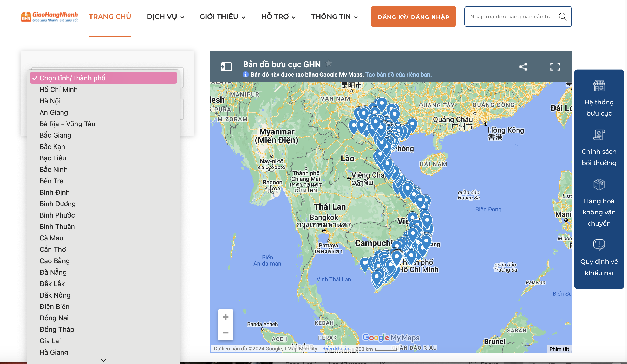This screenshot has height=364, width=627.
Task: Select Bến Tre from the list
Action: pyautogui.click(x=103, y=181)
